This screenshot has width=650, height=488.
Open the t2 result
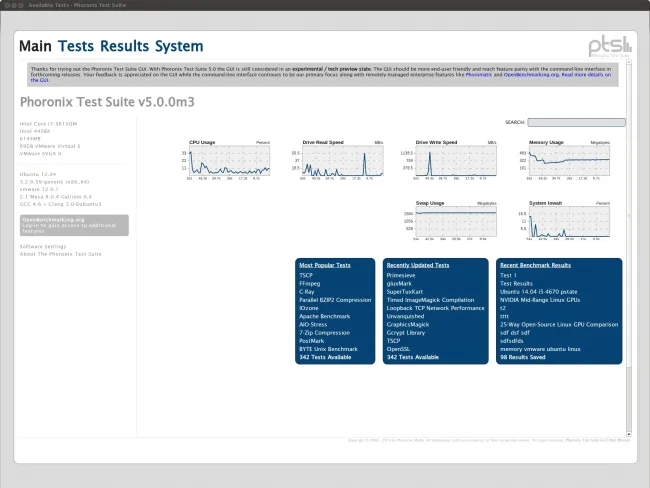pyautogui.click(x=503, y=308)
